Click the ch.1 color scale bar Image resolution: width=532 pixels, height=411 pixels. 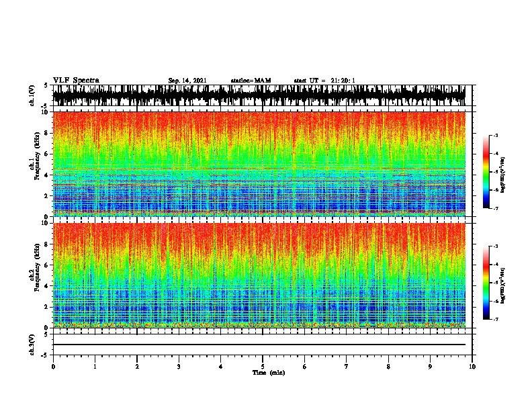coord(486,172)
